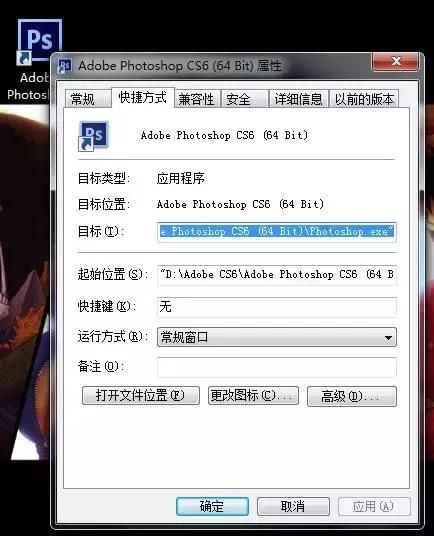
Task: Click the Photoshop shortcut icon inside the properties panel
Action: click(x=93, y=136)
